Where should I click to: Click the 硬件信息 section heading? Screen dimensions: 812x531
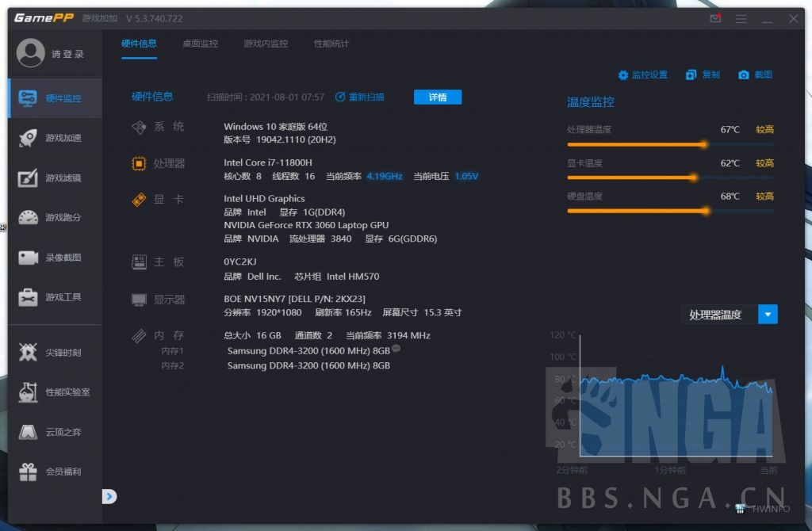152,97
